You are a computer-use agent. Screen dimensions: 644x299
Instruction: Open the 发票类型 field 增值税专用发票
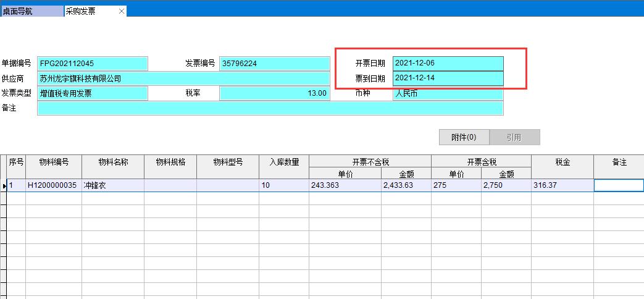(x=92, y=93)
